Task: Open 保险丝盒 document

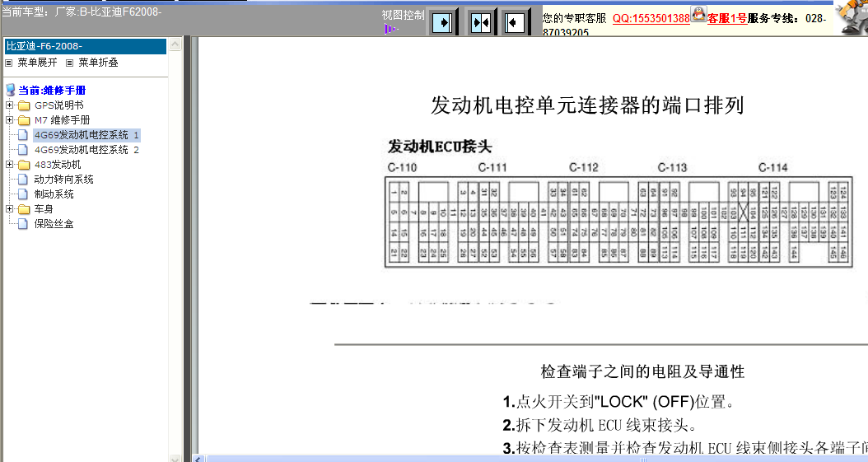Action: point(54,224)
